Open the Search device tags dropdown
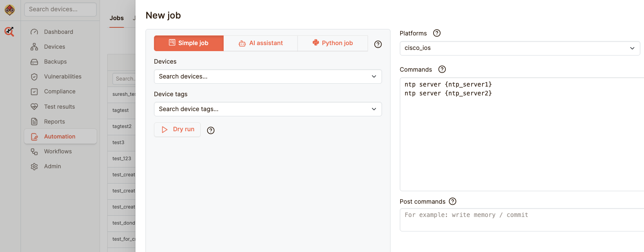Screen dimensions: 644x252 tap(268, 109)
